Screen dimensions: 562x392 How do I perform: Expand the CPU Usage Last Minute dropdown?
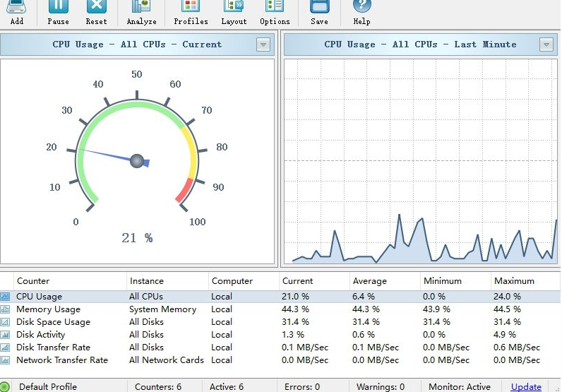[546, 44]
